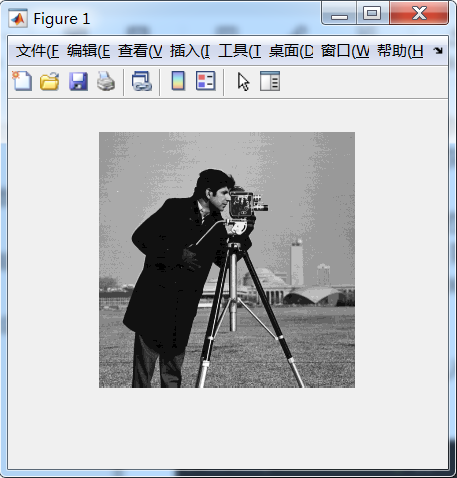Close the Figure 1 window
Screen dimensions: 457x478
coord(419,13)
